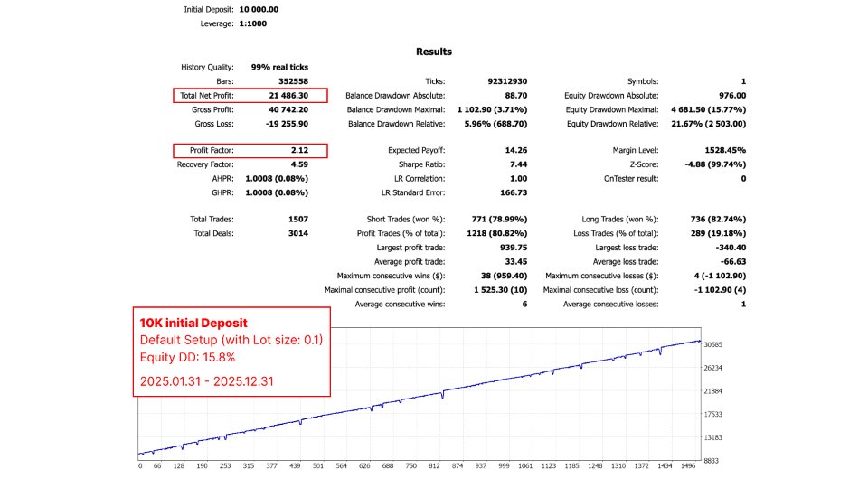Select Short Trades value 771 (78.99%)

point(499,219)
